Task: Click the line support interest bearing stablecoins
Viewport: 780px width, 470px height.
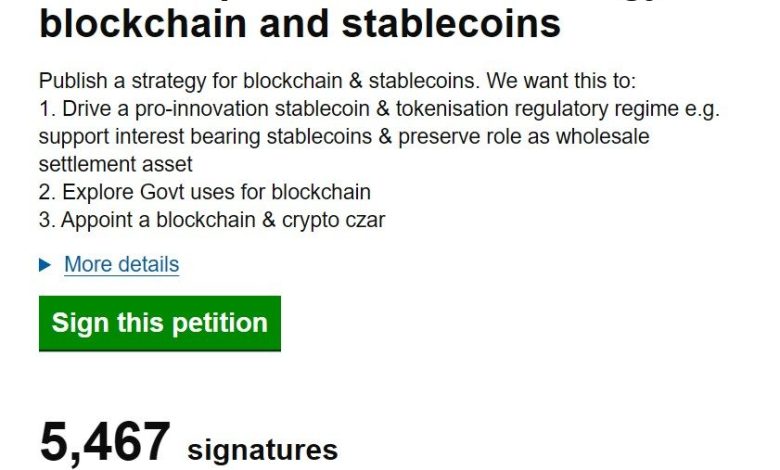Action: coord(344,136)
